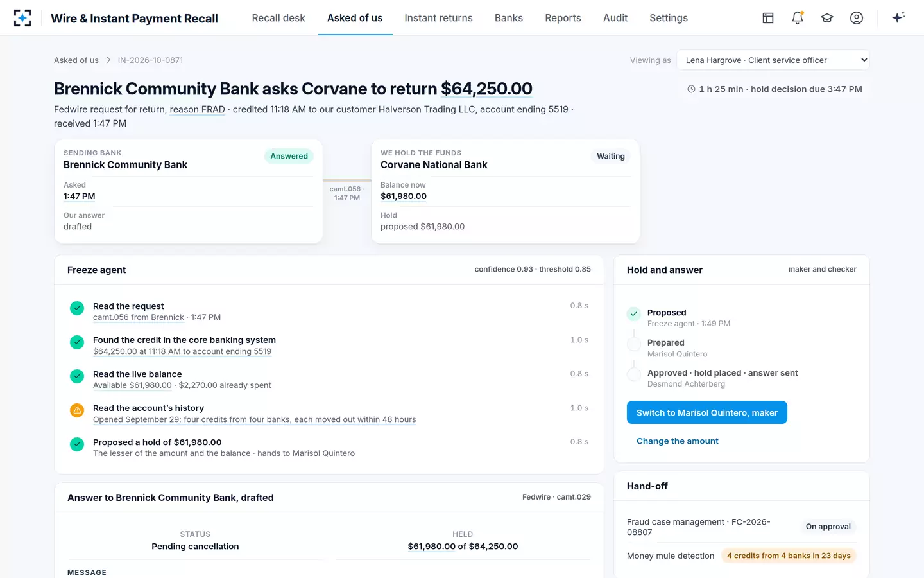Open the Instant returns tab
The image size is (924, 578).
click(x=438, y=18)
